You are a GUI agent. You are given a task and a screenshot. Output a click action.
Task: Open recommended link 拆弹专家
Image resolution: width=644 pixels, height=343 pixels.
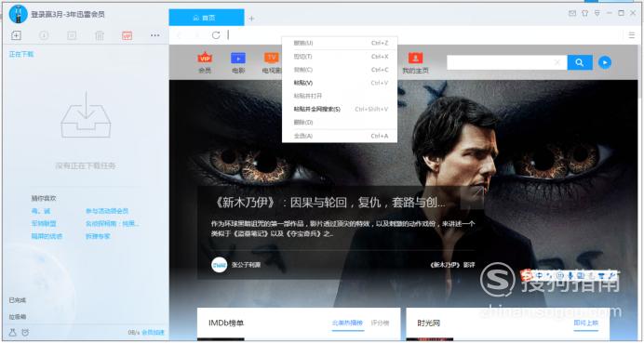coord(98,236)
